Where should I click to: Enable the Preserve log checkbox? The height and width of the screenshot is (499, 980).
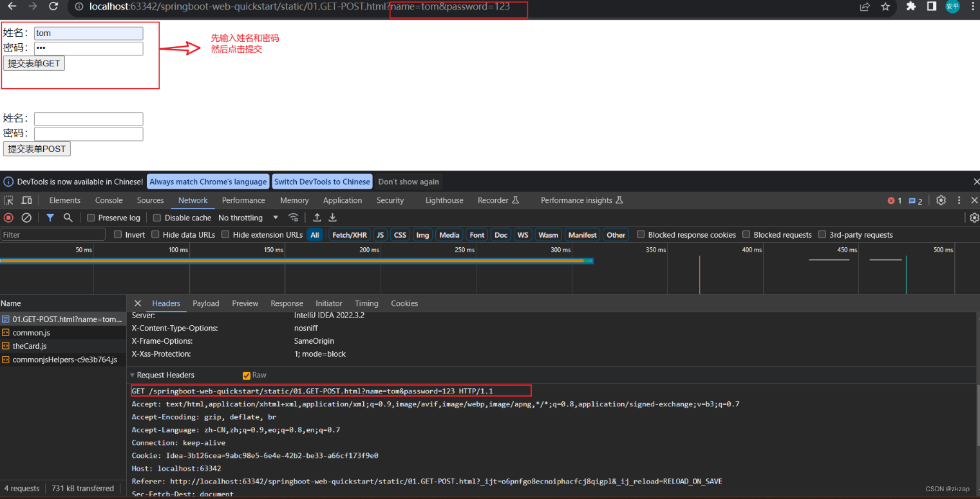tap(91, 218)
